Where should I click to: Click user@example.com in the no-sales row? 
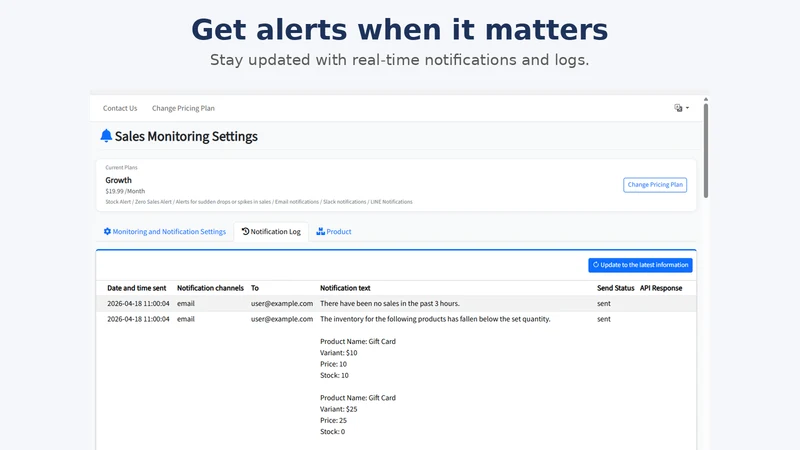[282, 304]
